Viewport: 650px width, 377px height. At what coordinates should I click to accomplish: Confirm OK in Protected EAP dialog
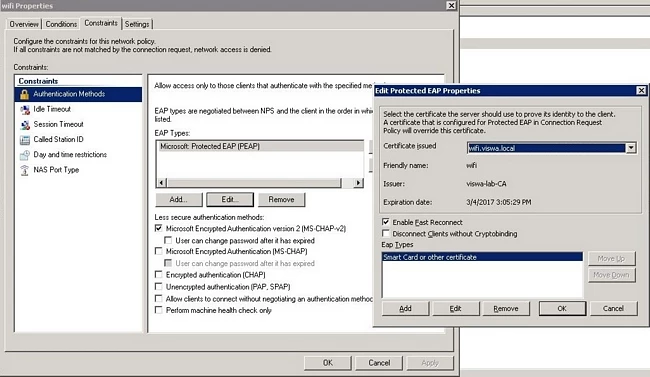562,309
